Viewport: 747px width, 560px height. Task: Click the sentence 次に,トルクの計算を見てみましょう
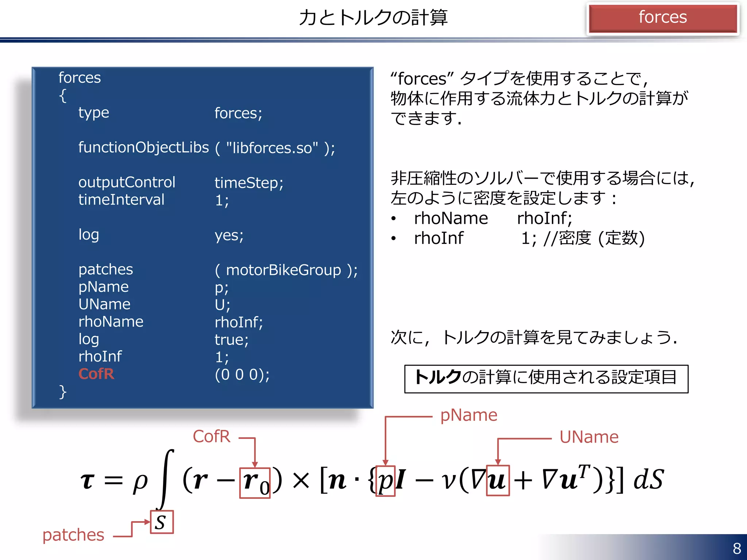coord(534,337)
